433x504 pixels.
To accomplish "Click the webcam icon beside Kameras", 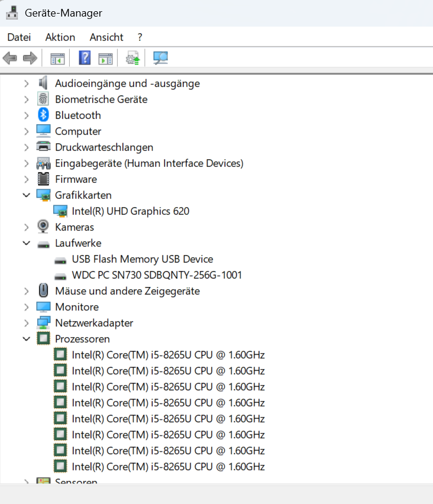I will [43, 227].
